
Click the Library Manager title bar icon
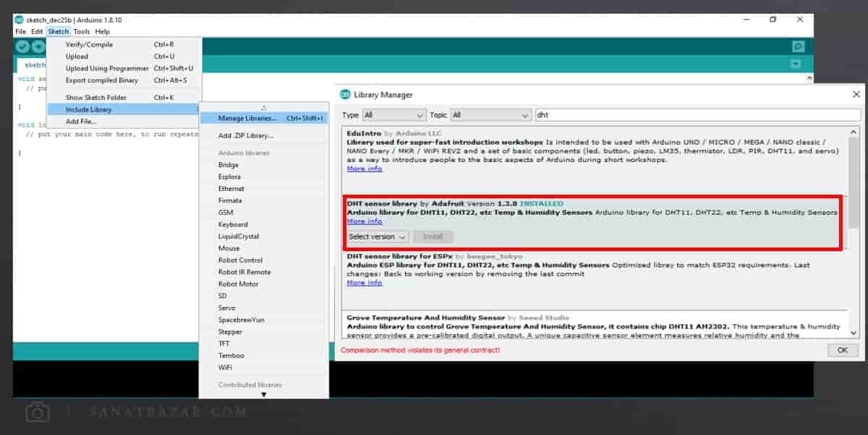[345, 95]
